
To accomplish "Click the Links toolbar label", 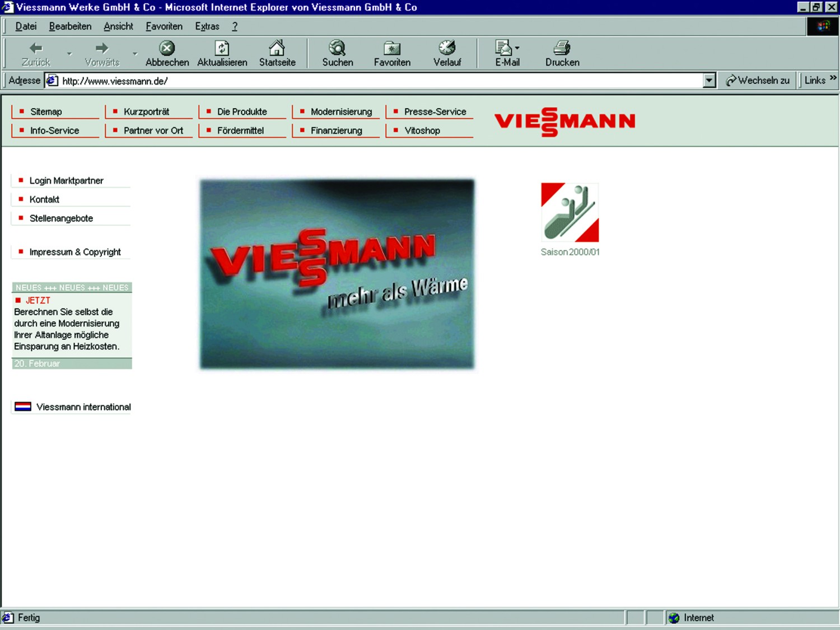I will tap(815, 81).
